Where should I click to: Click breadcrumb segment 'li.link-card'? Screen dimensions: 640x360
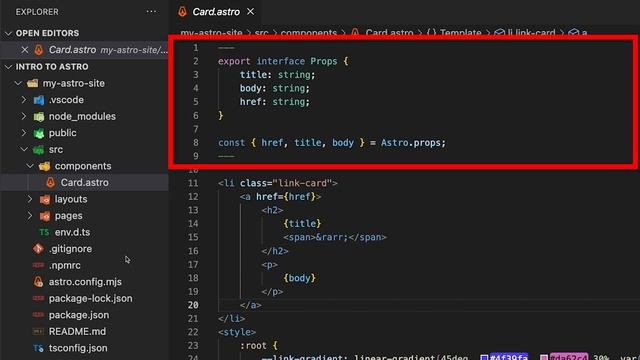531,33
